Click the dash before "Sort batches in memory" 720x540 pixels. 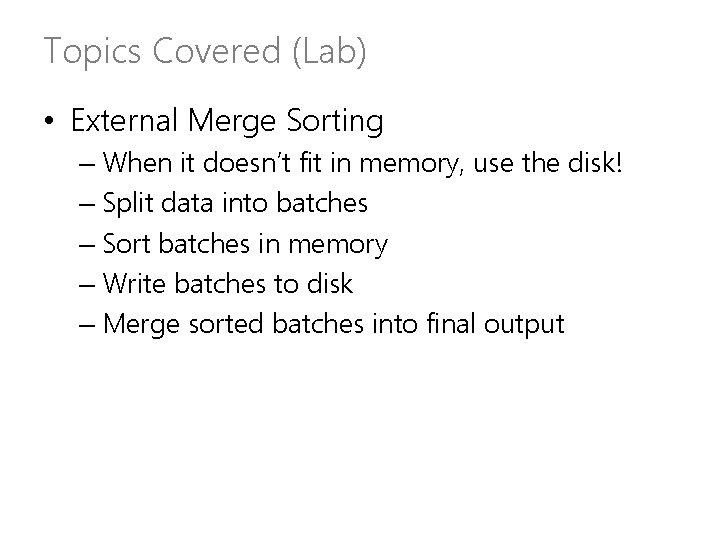85,244
